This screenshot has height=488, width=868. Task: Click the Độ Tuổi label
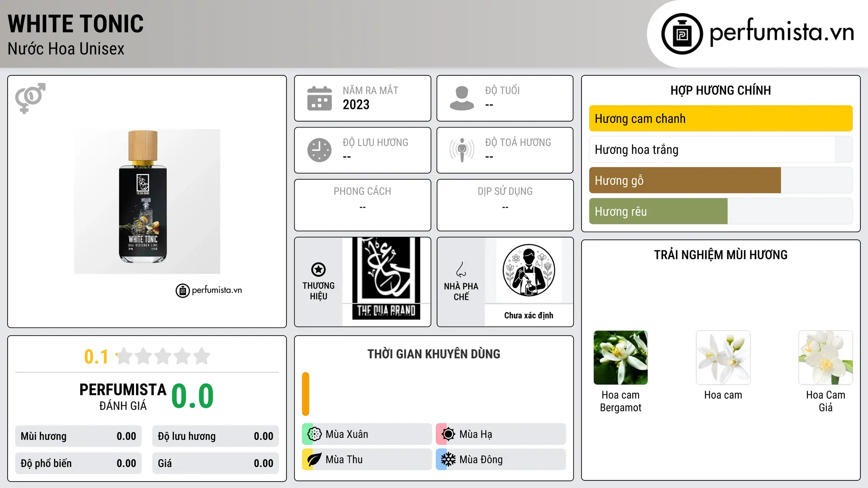point(502,91)
